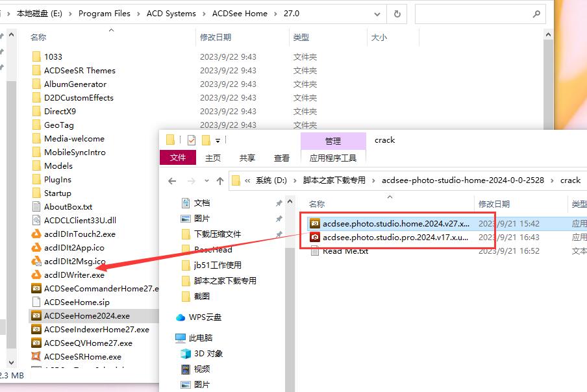
Task: Sort back window by 大小 column
Action: [379, 38]
